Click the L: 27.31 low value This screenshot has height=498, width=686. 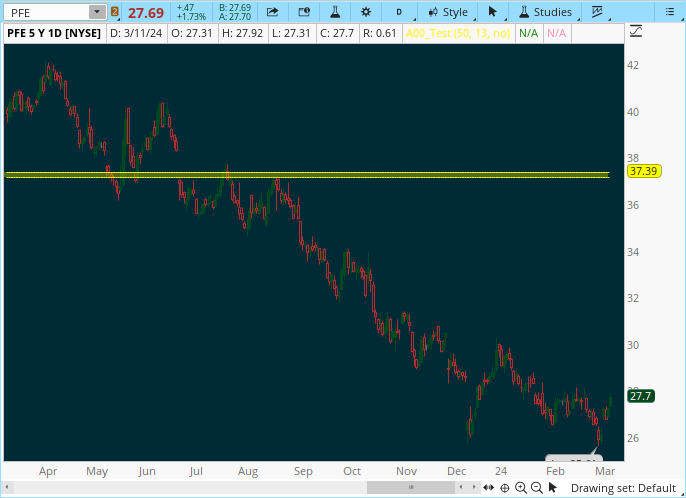pos(291,33)
